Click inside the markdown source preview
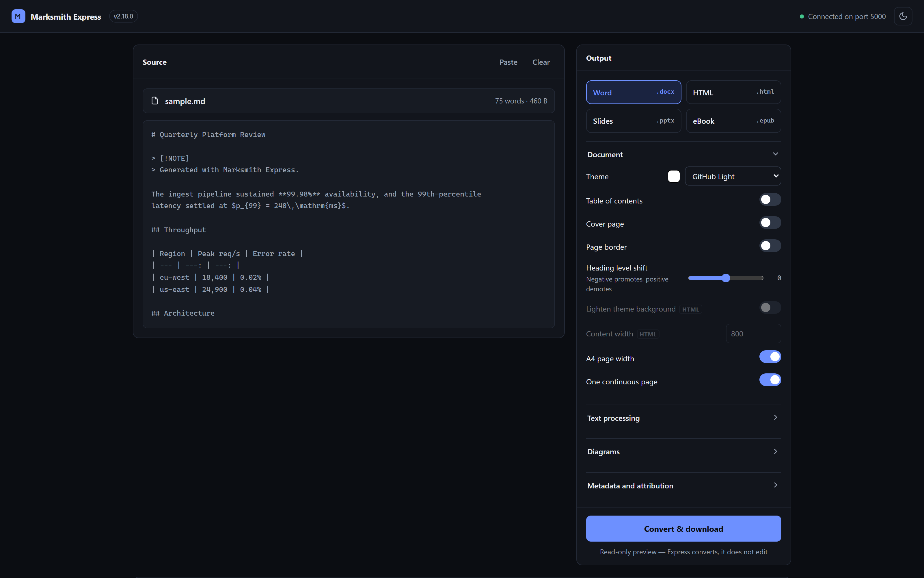This screenshot has height=578, width=924. click(x=349, y=224)
